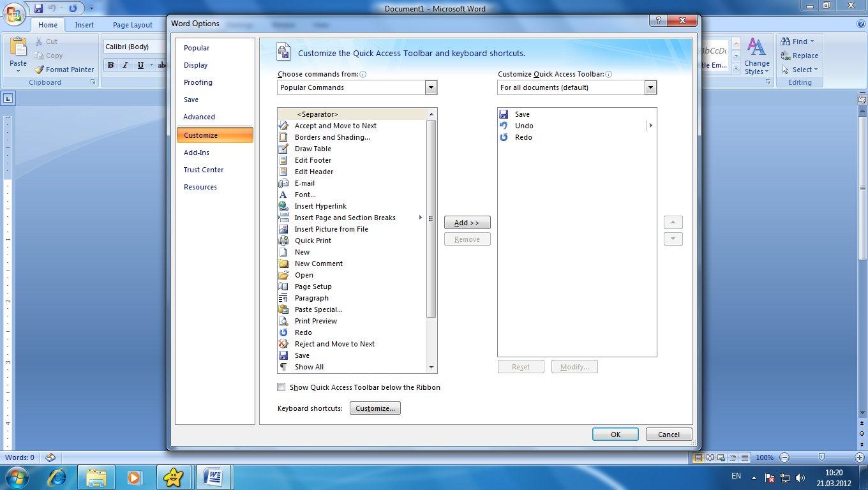
Task: Enable Show Quick Access Toolbar below the Ribbon
Action: [x=281, y=387]
